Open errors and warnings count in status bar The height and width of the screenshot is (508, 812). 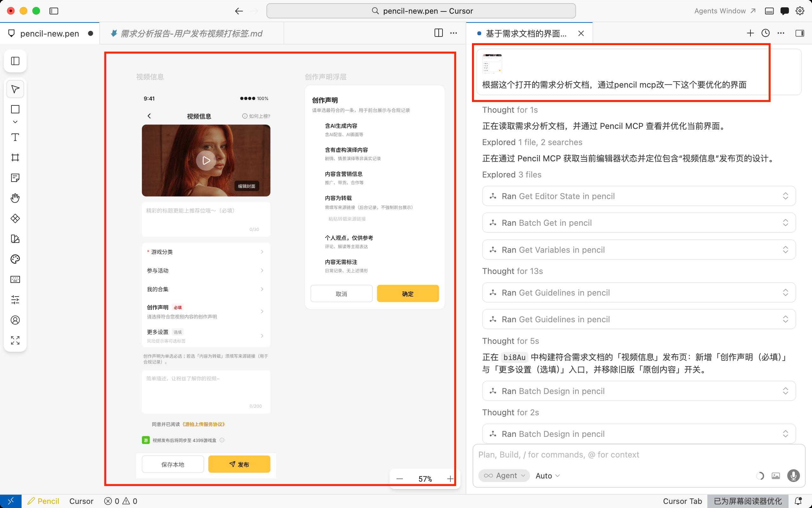point(121,501)
